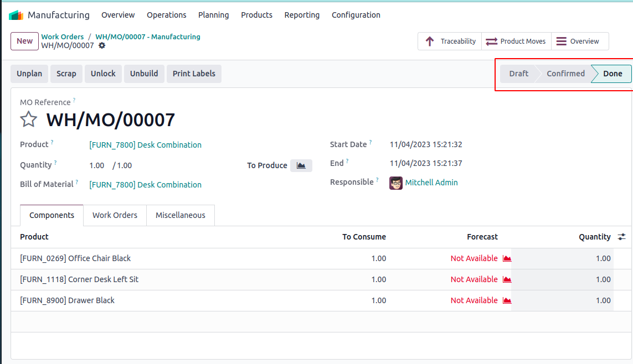Viewport: 633px width, 364px height.
Task: Open optional columns settings in Components table
Action: pos(622,237)
